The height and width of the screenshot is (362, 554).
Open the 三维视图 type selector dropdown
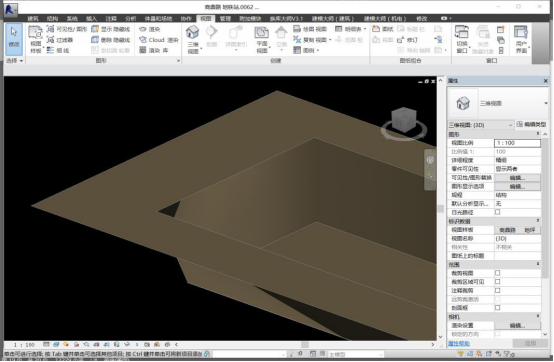click(546, 103)
